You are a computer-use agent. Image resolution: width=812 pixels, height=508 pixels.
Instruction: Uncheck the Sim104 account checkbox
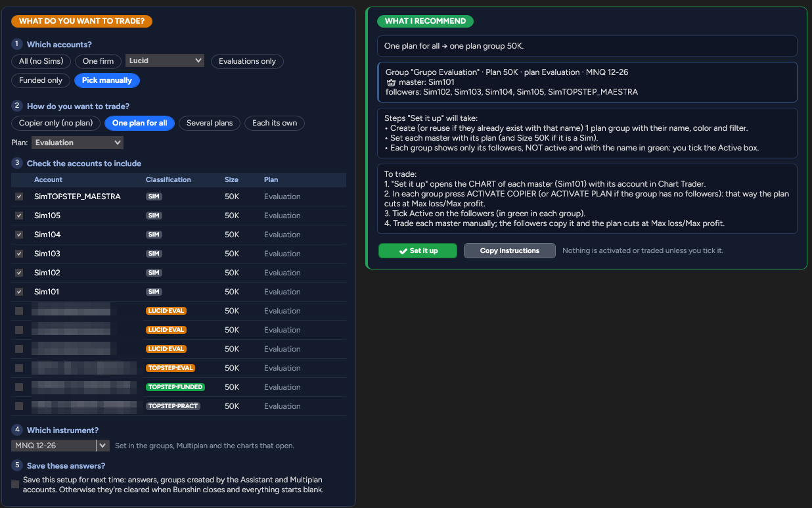click(19, 235)
